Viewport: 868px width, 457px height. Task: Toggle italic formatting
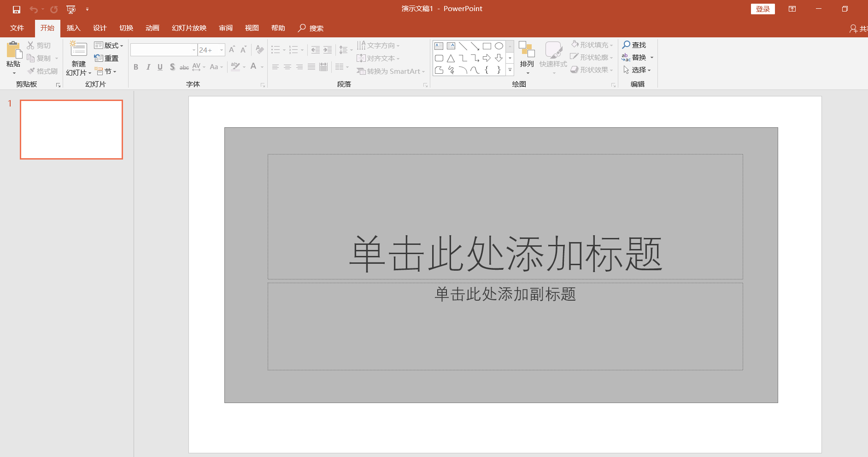coord(147,67)
